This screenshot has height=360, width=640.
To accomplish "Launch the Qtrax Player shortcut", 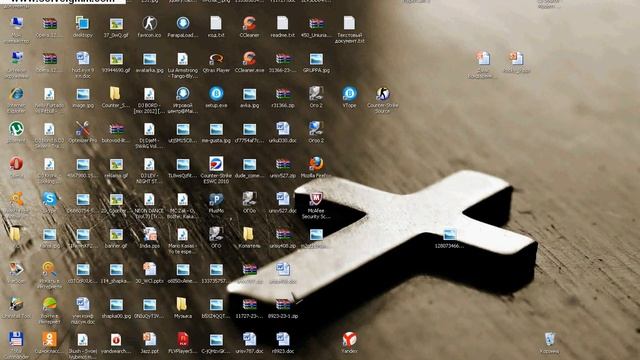I will point(216,59).
